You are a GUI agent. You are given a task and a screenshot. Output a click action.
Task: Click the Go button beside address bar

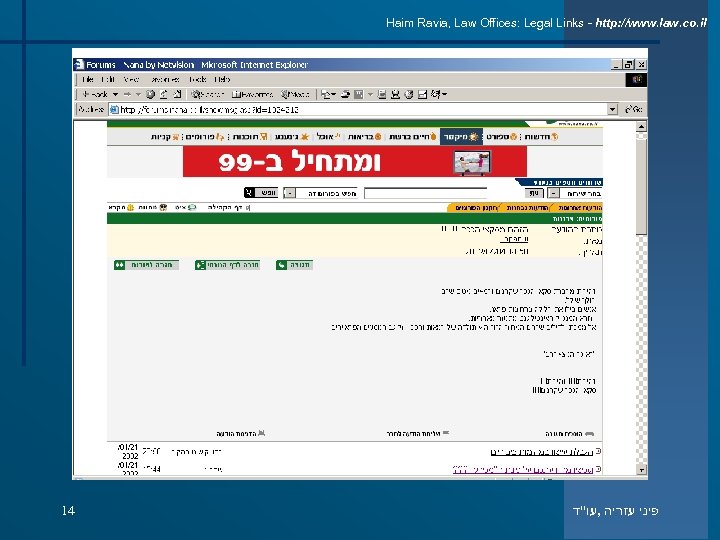click(634, 110)
